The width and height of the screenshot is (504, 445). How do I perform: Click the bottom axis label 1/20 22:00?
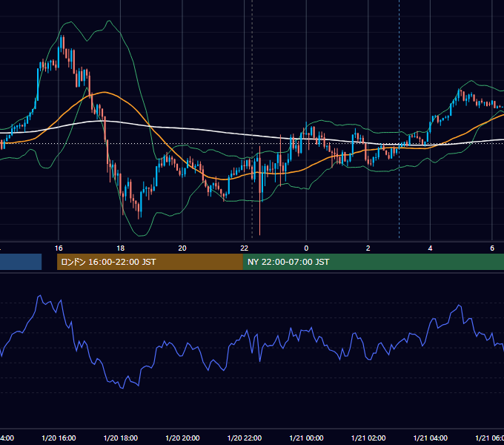pyautogui.click(x=245, y=438)
